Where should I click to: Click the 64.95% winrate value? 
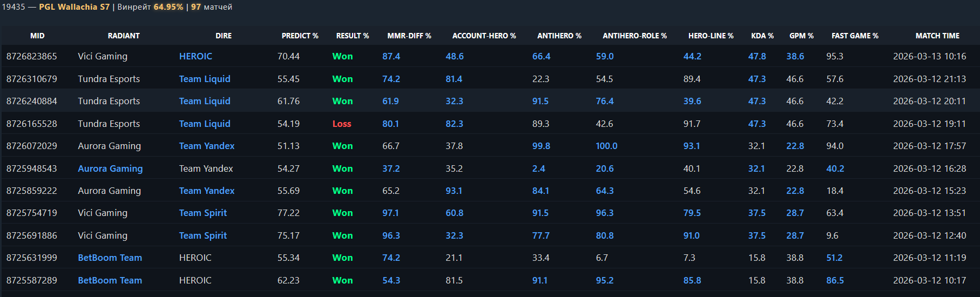(168, 7)
